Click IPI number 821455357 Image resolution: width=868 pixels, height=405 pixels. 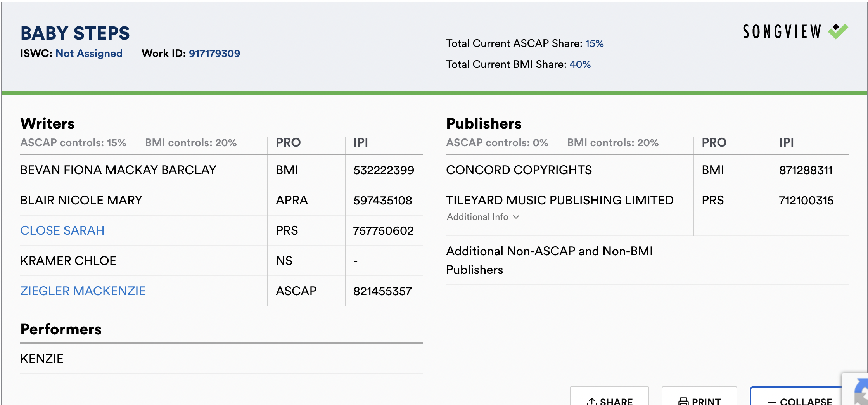coord(382,291)
